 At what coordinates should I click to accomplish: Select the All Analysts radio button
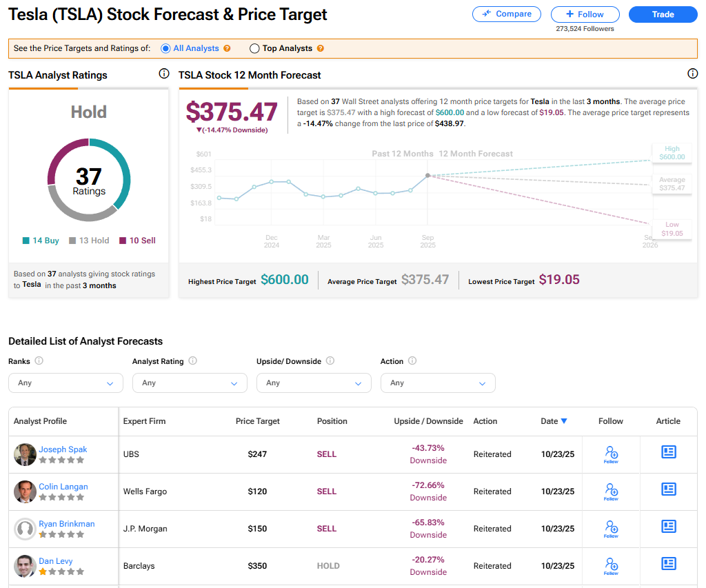pyautogui.click(x=165, y=49)
